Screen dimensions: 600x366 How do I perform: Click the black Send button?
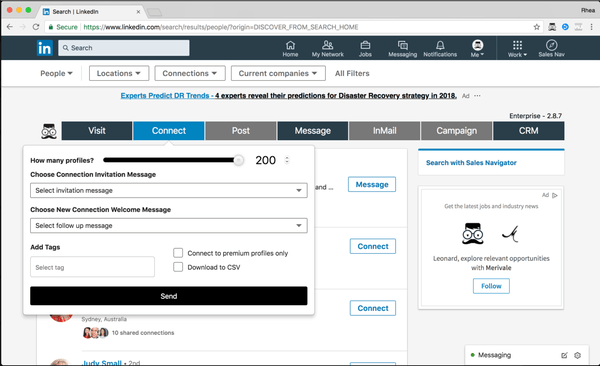pyautogui.click(x=169, y=296)
